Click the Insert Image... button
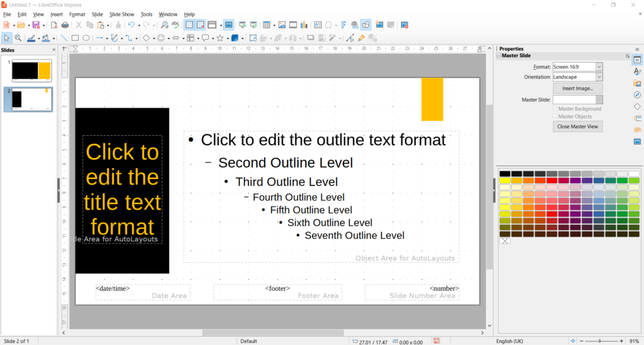Viewport: 644px width, 345px height. [577, 89]
